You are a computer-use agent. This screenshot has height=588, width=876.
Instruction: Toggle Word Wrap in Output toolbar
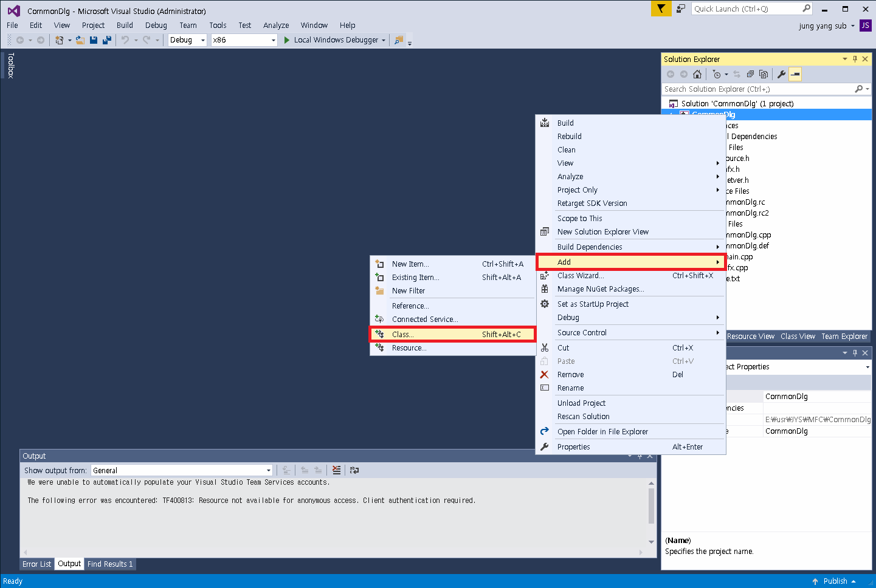click(x=354, y=470)
